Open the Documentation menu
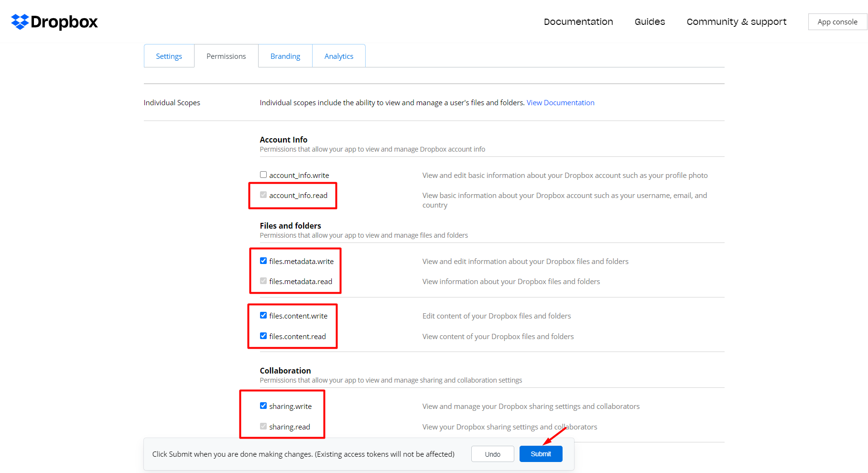 click(x=578, y=22)
